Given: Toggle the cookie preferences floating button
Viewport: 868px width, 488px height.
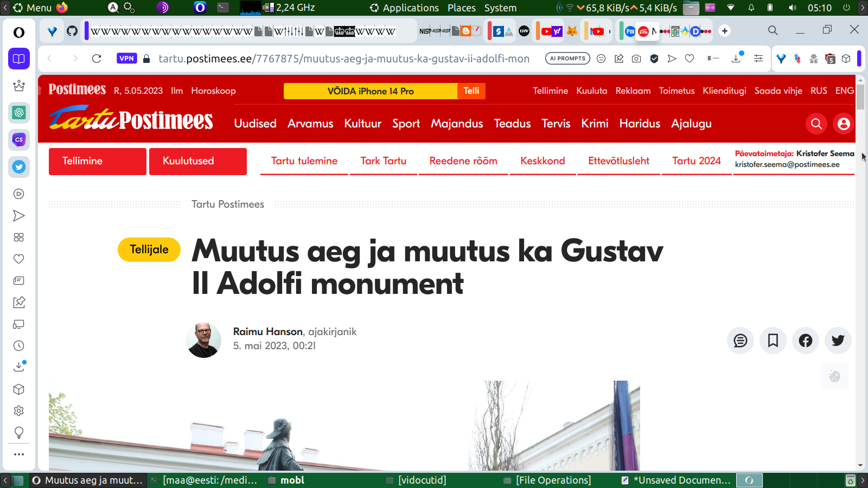Looking at the screenshot, I should tap(834, 376).
